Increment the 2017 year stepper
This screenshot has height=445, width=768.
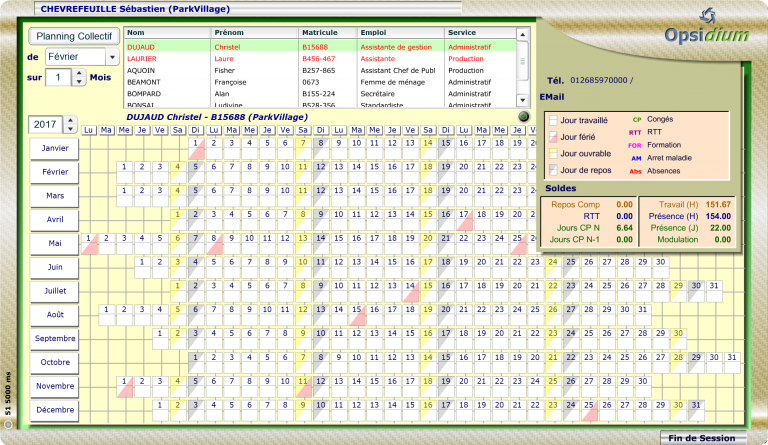pos(69,120)
